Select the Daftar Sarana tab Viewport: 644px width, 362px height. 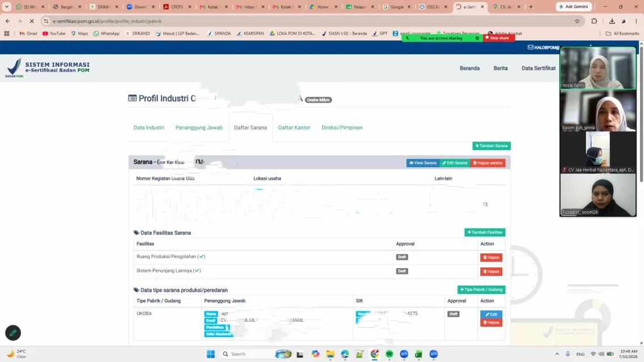click(250, 127)
